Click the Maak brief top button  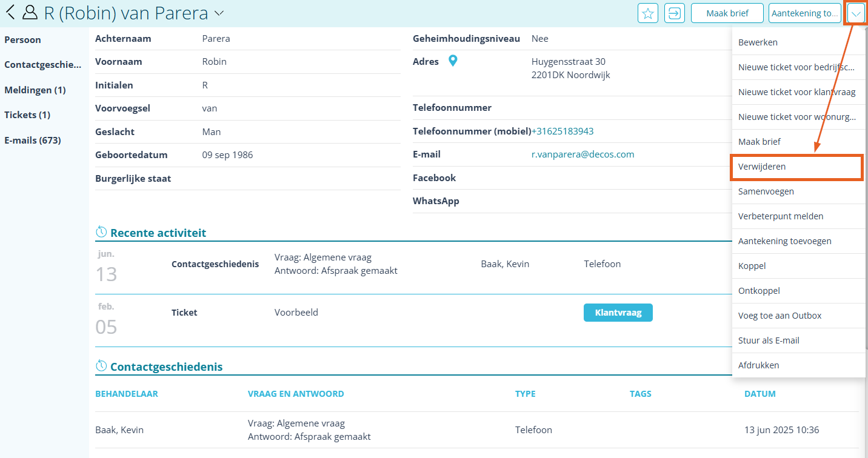coord(727,13)
